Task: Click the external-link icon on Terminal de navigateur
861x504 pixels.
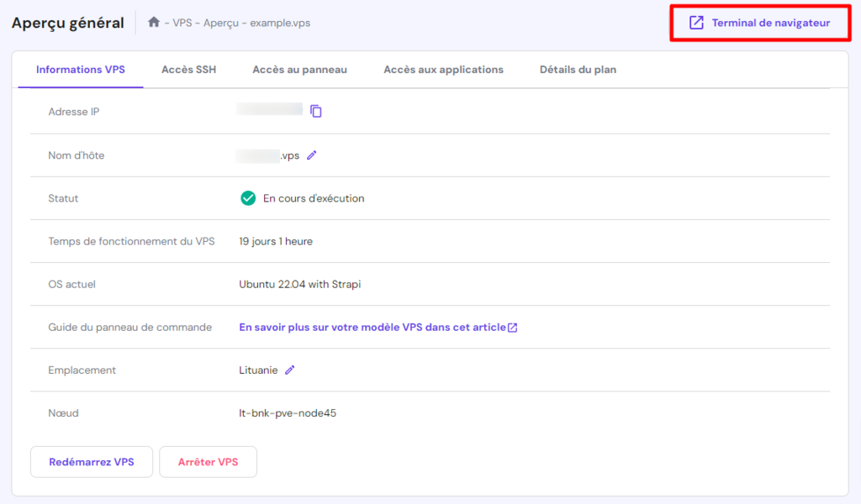Action: 695,23
